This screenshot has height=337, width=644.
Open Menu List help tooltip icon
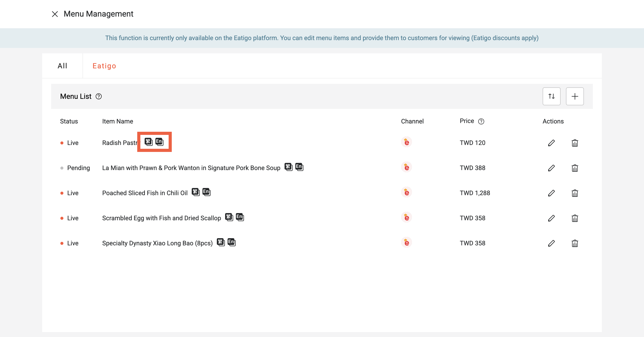[99, 96]
